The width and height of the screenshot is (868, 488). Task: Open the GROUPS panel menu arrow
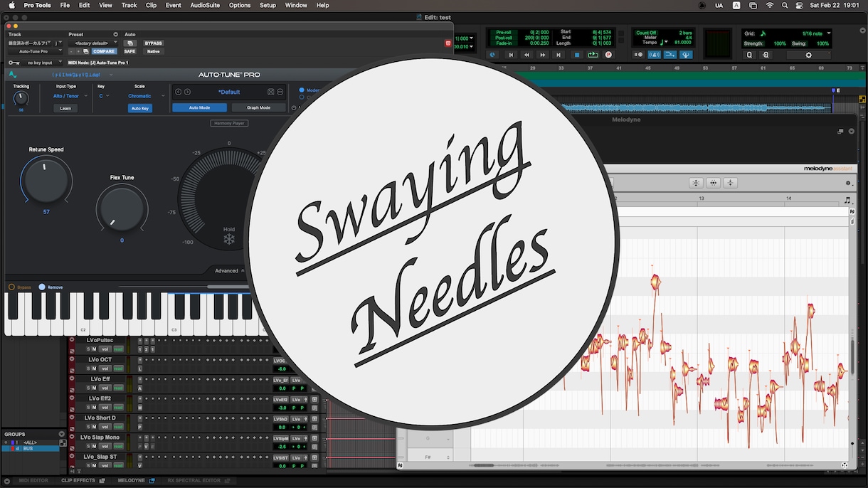[61, 434]
